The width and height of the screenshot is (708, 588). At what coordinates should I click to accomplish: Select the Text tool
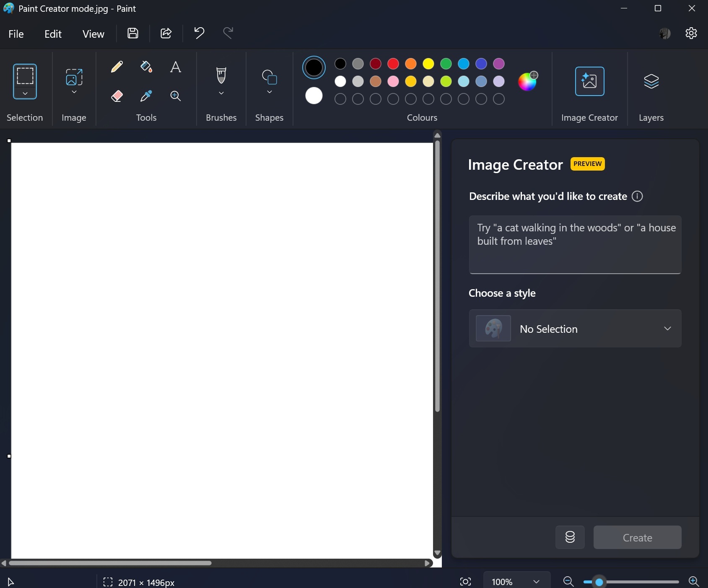175,67
